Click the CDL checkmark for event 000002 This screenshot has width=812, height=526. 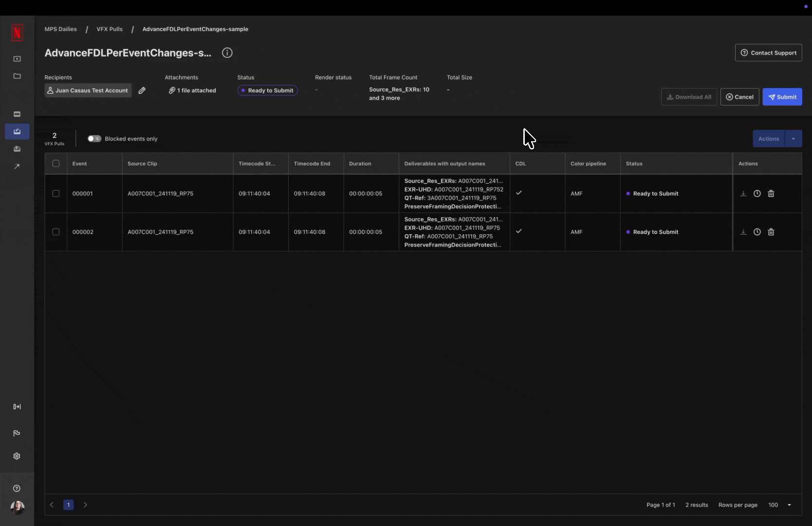pyautogui.click(x=519, y=231)
